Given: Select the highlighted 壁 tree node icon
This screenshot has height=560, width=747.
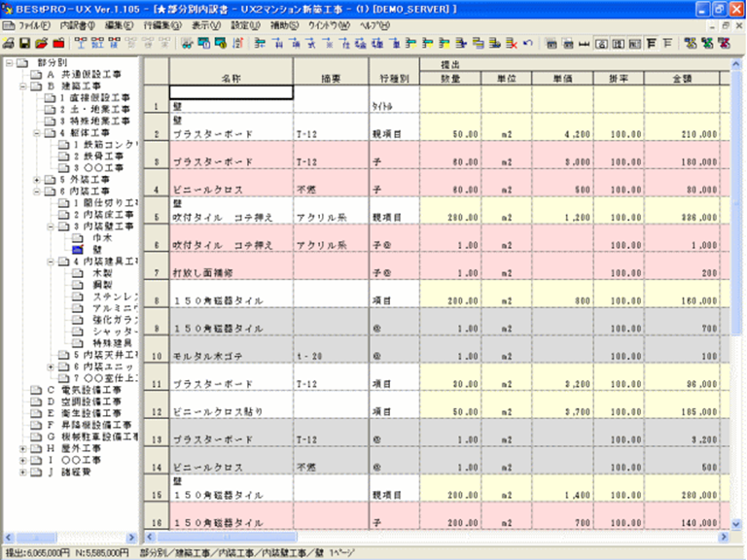Looking at the screenshot, I should [77, 250].
